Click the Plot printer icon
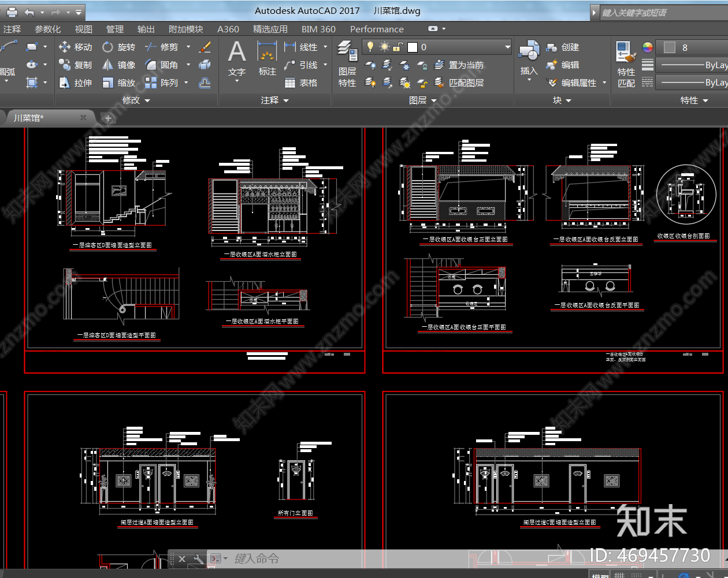Image resolution: width=728 pixels, height=578 pixels. 11,12
